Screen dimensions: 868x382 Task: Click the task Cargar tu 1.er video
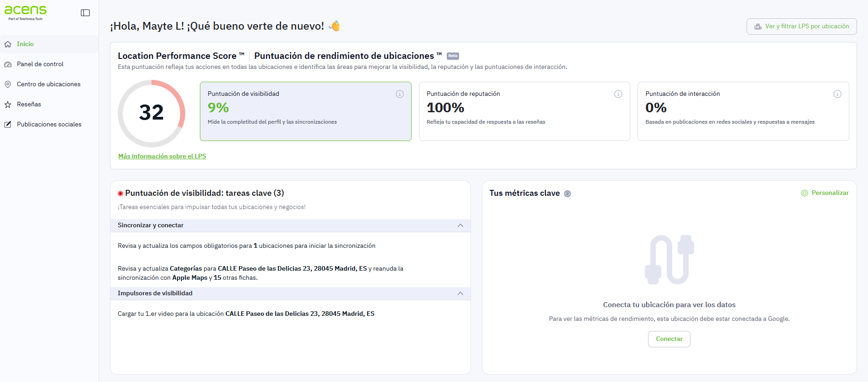point(246,314)
